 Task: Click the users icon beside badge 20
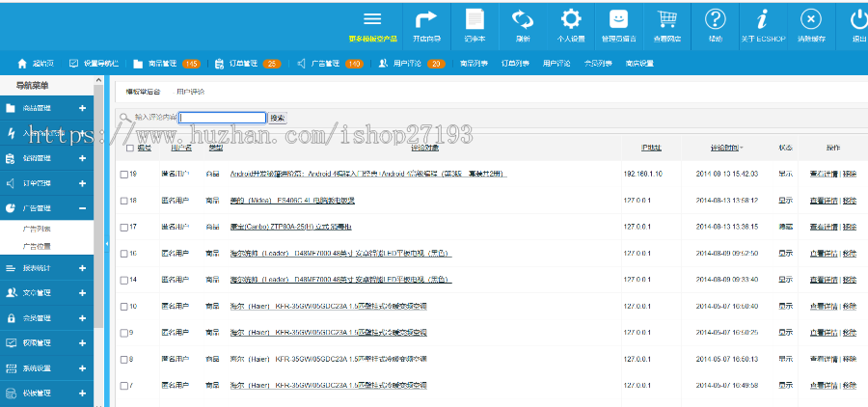click(383, 64)
